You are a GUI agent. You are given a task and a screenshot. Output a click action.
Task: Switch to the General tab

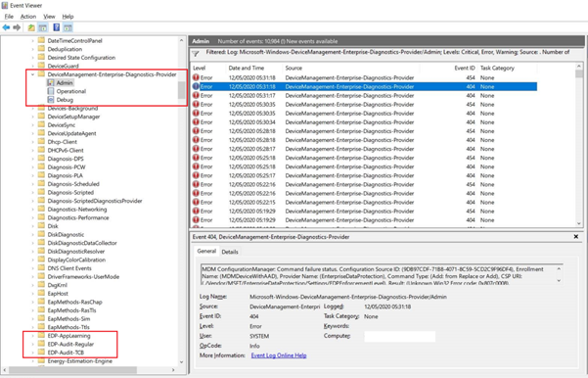[206, 251]
